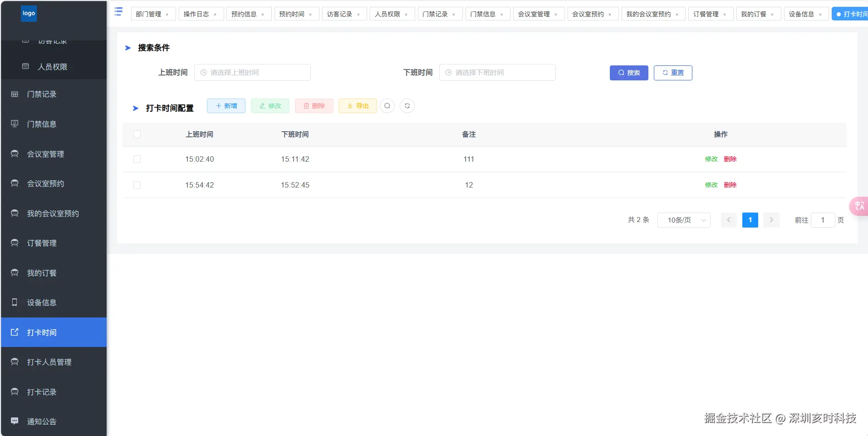The image size is (868, 436).
Task: Click the 打卡人员管理 sidebar icon
Action: [x=15, y=362]
